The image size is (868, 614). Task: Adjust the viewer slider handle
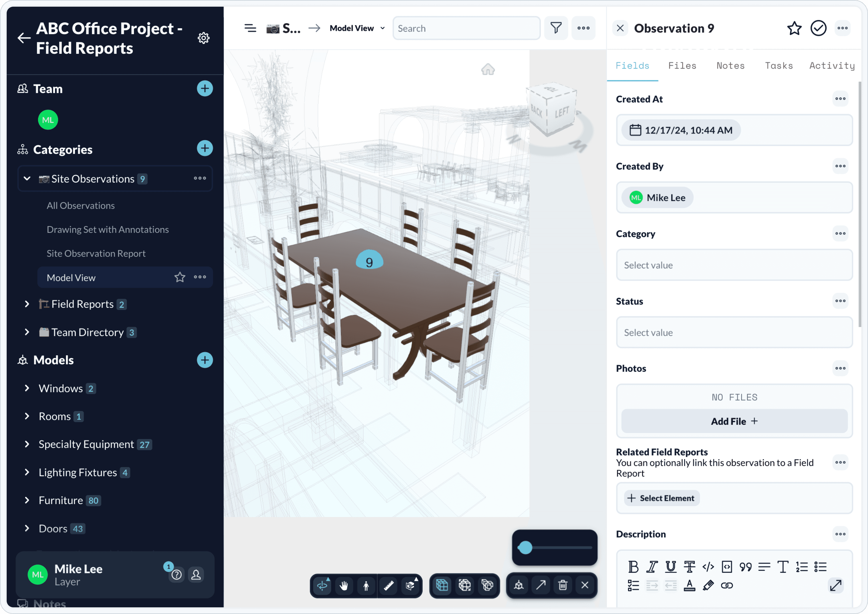tap(525, 547)
